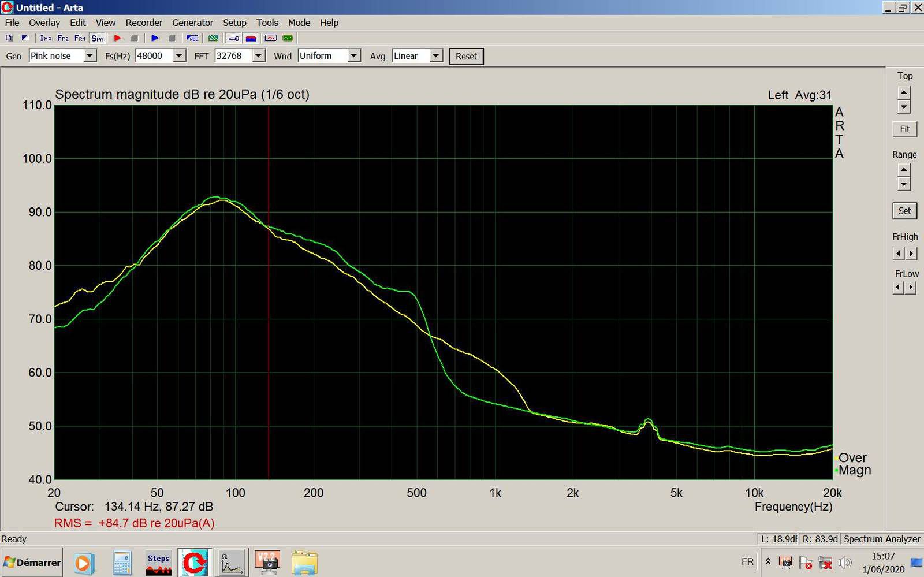The height and width of the screenshot is (577, 924).
Task: Expand the Avg Linear averaging dropdown
Action: pyautogui.click(x=437, y=56)
